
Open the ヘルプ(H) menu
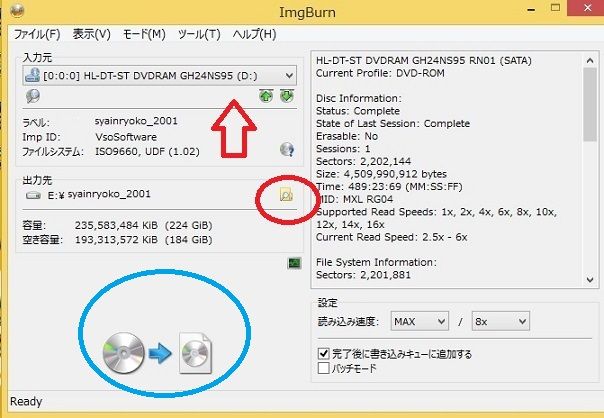(x=254, y=34)
